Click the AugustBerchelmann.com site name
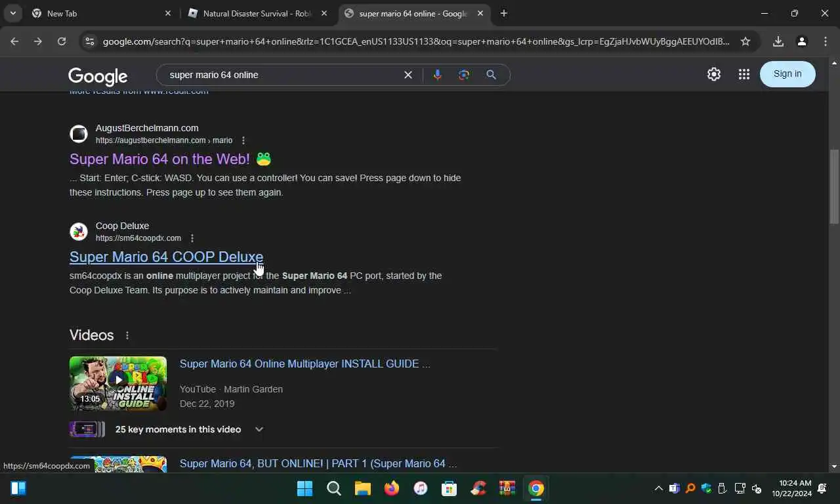This screenshot has width=840, height=504. 147,128
